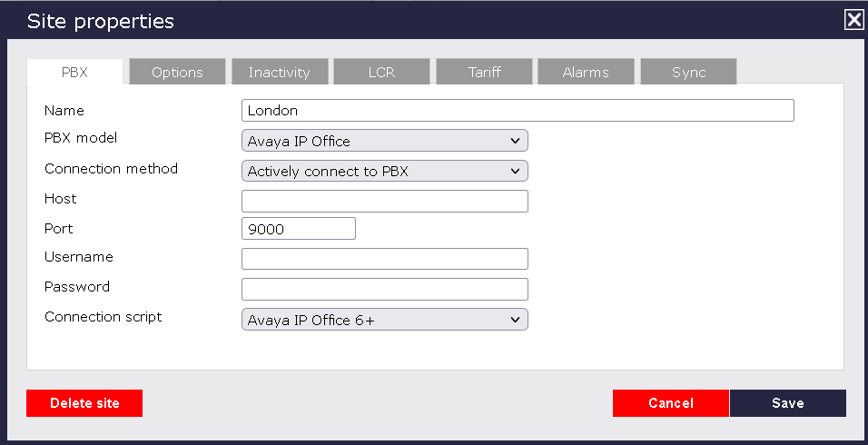Image resolution: width=868 pixels, height=445 pixels.
Task: Switch to the Inactivity tab
Action: click(x=280, y=73)
